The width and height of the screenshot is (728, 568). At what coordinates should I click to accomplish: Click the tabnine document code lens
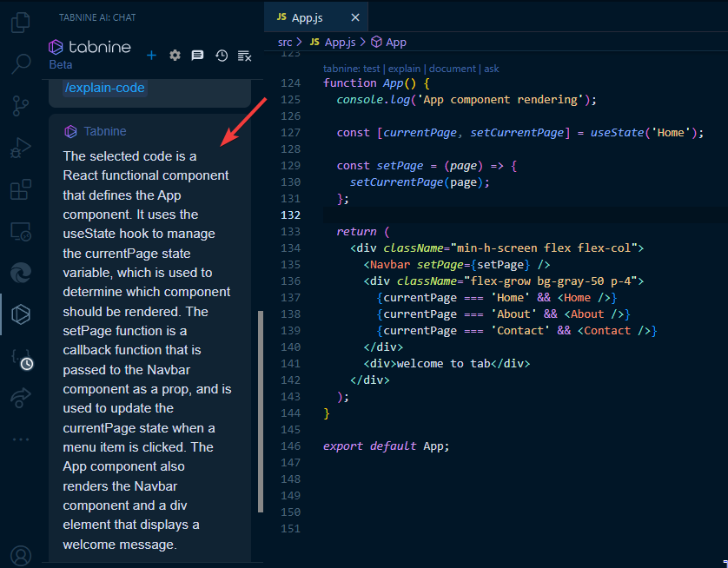(453, 69)
